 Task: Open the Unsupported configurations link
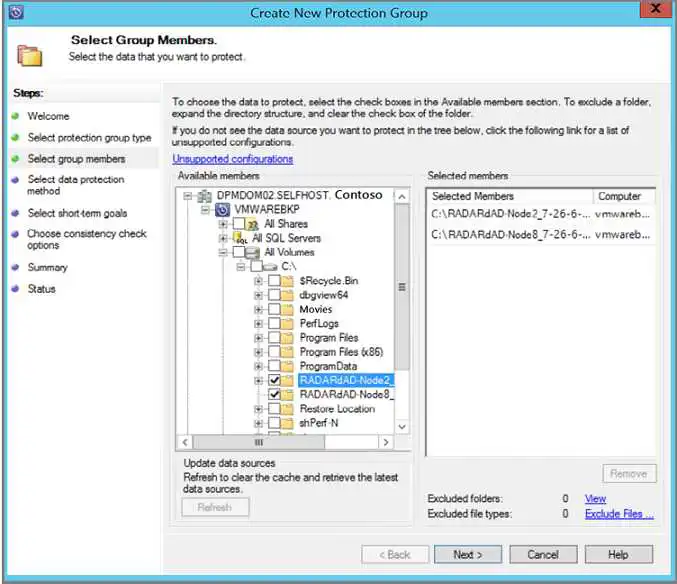point(233,159)
